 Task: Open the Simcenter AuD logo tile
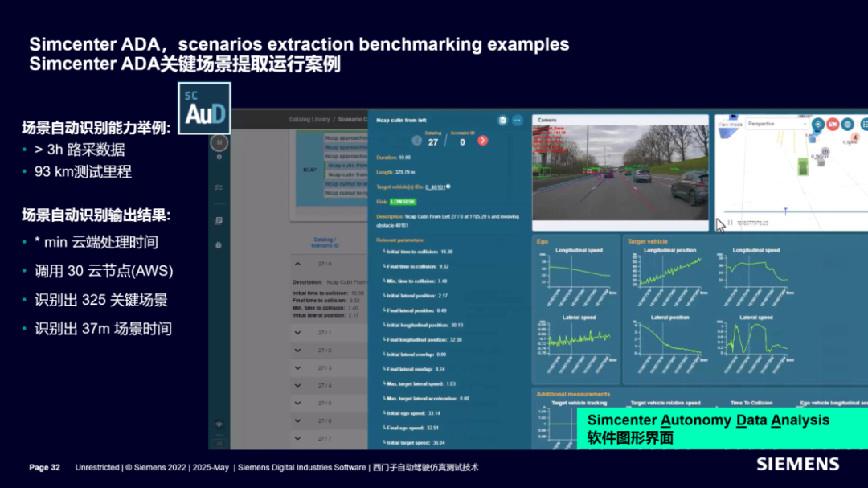(204, 109)
